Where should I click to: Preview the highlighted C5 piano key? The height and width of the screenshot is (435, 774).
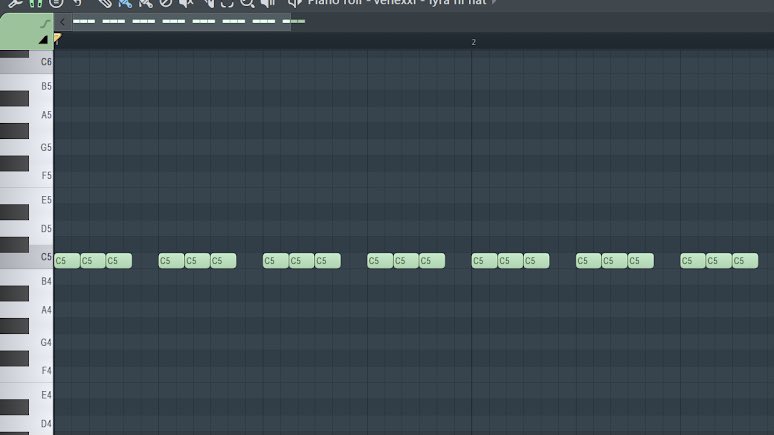tap(41, 258)
